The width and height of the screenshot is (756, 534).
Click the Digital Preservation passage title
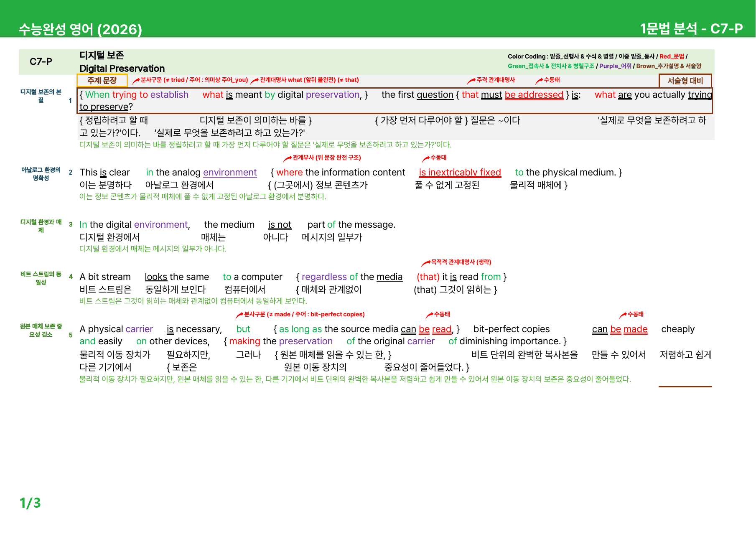point(122,69)
